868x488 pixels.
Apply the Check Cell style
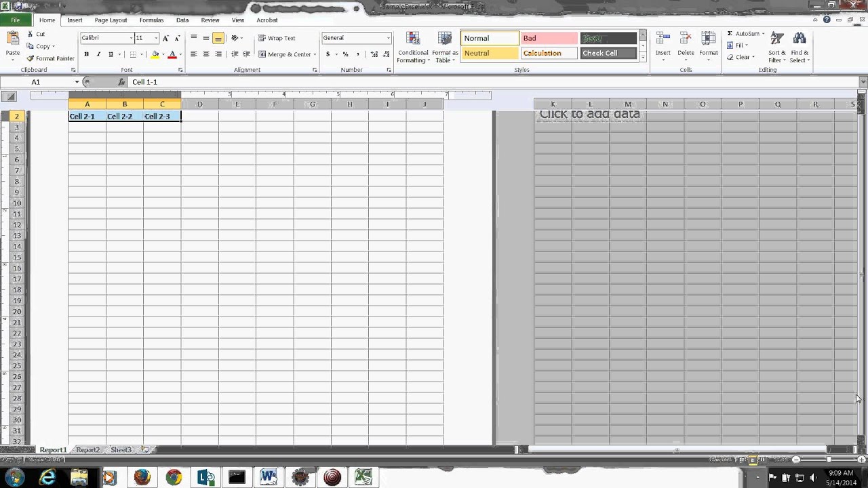(x=608, y=53)
